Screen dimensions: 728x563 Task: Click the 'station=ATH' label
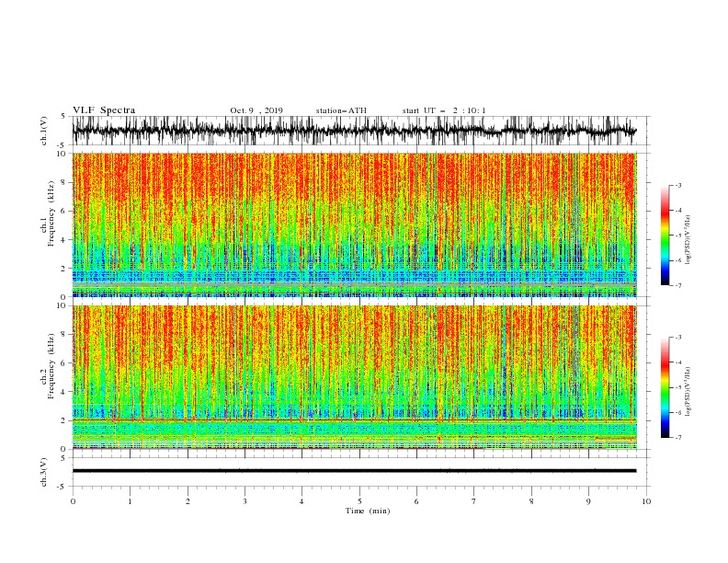[341, 110]
